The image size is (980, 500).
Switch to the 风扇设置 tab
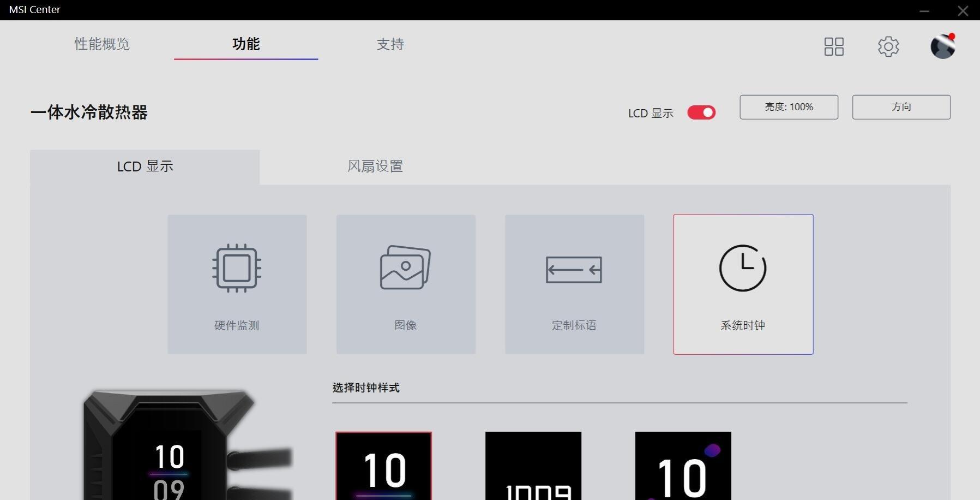point(374,166)
